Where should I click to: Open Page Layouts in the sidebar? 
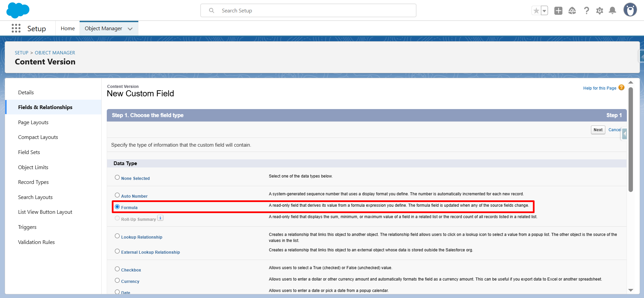[33, 122]
